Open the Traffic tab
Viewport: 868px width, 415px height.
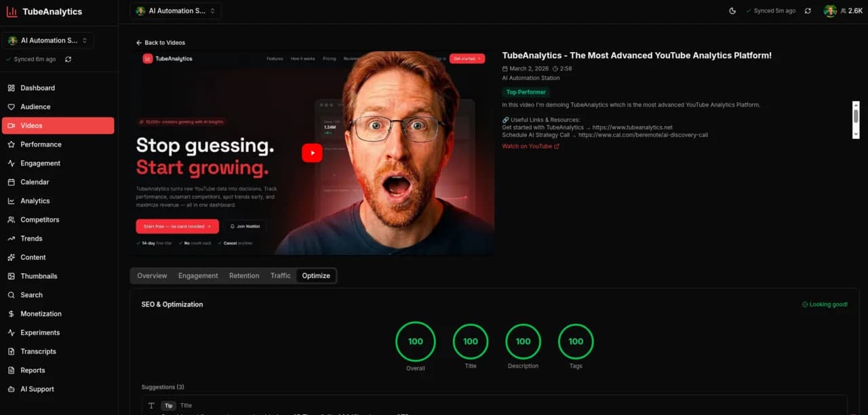(280, 275)
